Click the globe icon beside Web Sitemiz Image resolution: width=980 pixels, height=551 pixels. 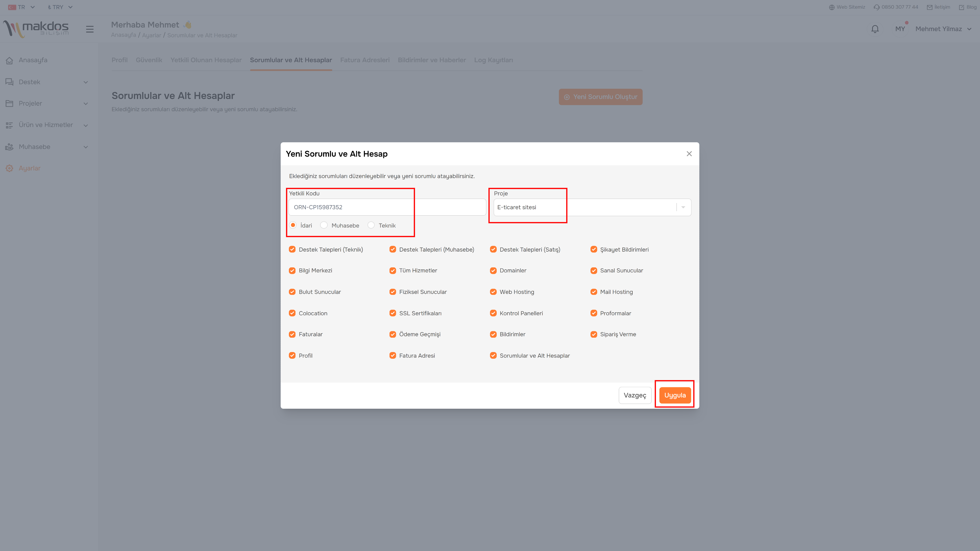pyautogui.click(x=832, y=7)
